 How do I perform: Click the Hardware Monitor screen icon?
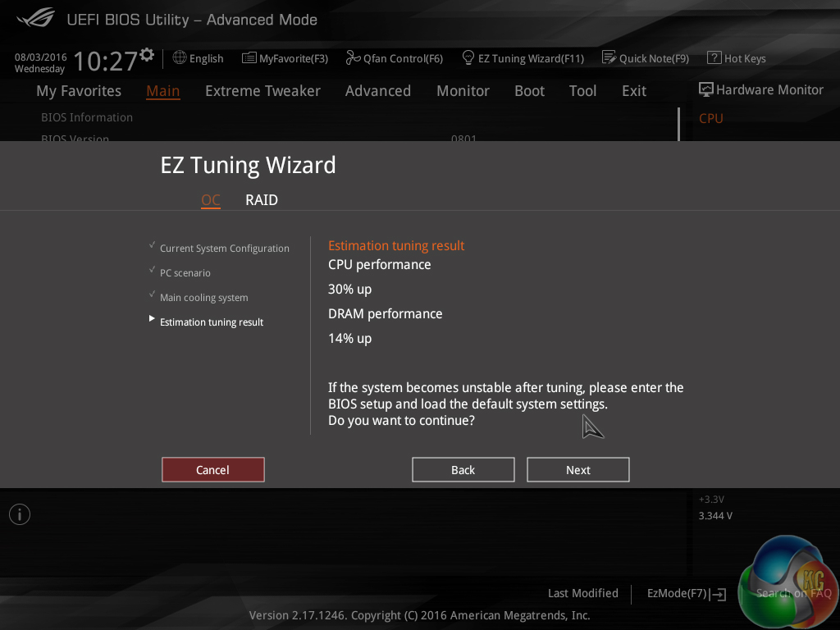pos(706,89)
